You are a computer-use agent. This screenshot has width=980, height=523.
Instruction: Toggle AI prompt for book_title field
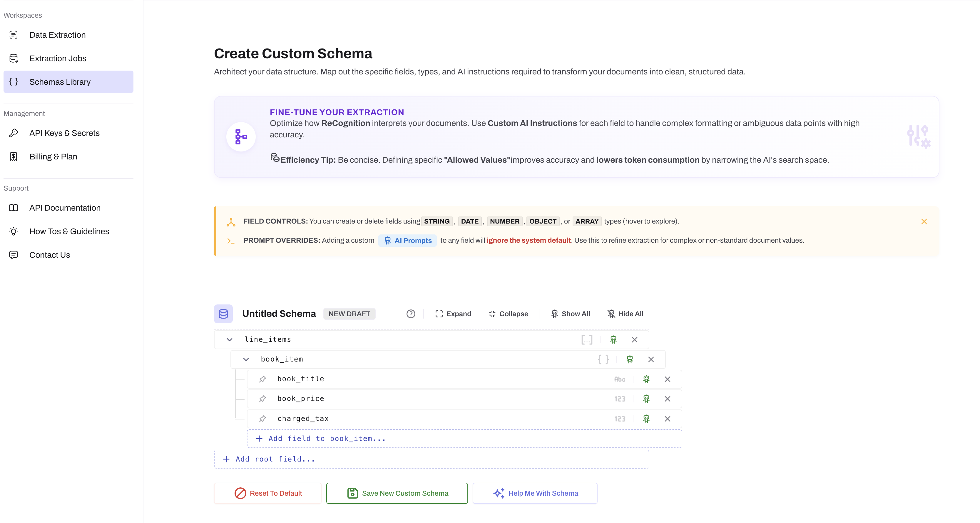[646, 379]
